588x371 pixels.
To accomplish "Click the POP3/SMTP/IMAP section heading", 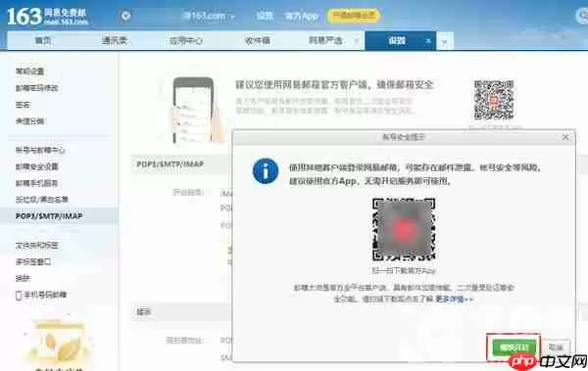I will coord(171,164).
